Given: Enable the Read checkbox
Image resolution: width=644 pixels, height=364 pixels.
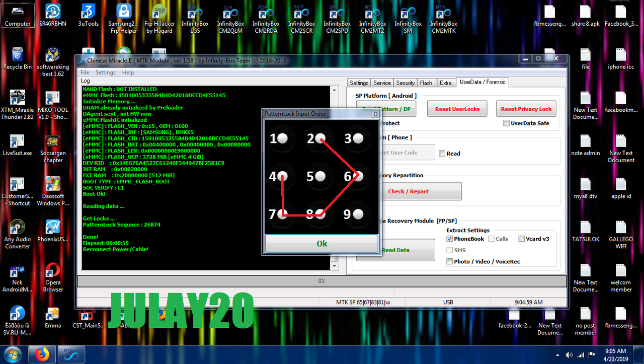Looking at the screenshot, I should (442, 154).
